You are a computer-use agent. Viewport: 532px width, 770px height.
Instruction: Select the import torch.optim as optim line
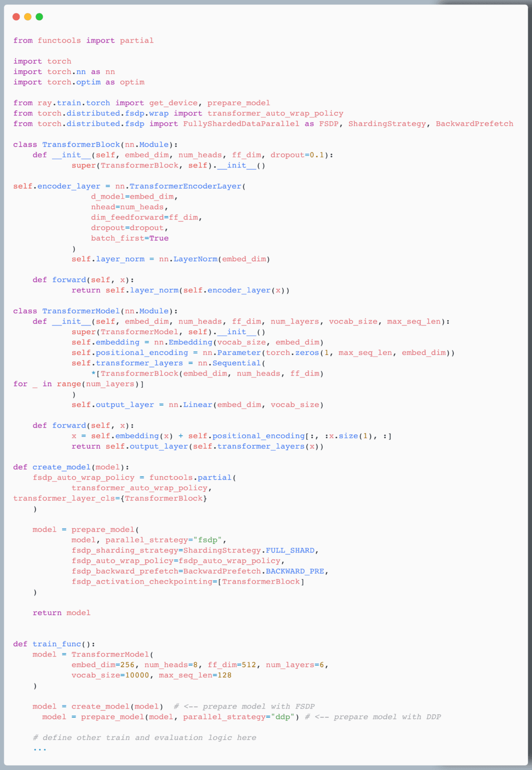(x=79, y=82)
